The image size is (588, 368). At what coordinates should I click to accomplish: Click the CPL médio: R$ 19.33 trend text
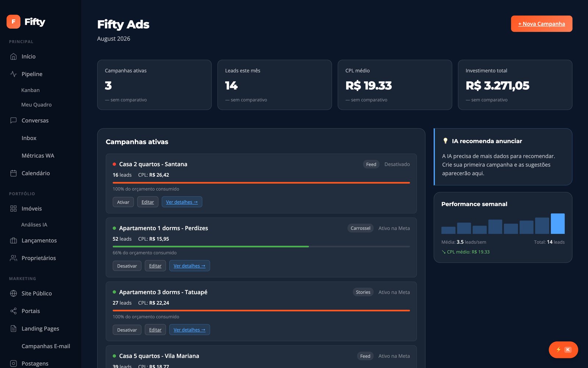(466, 252)
